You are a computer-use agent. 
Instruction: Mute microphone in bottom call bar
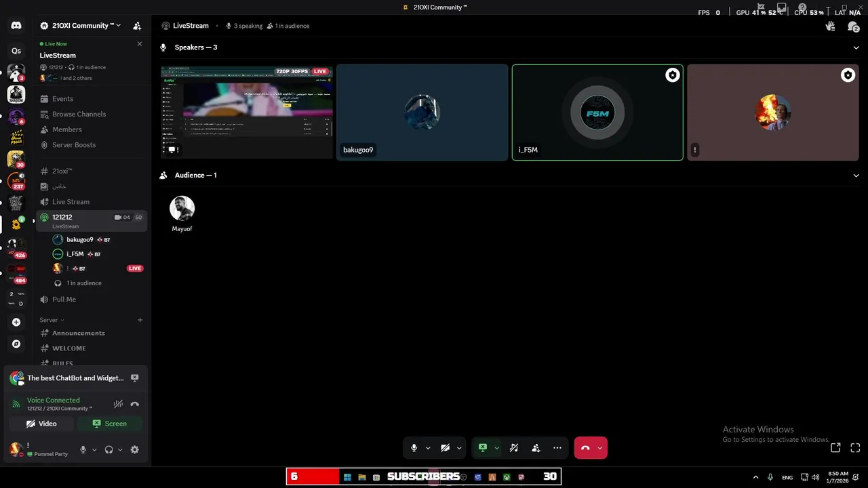pyautogui.click(x=414, y=448)
